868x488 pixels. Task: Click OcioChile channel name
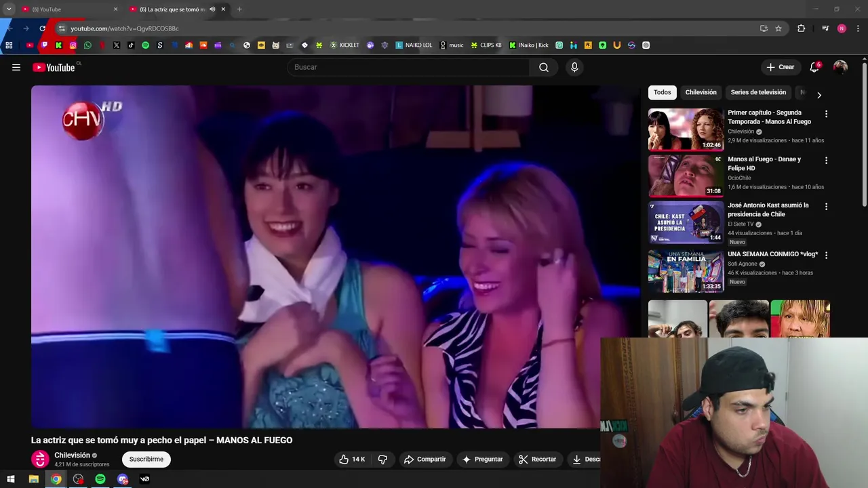point(739,178)
